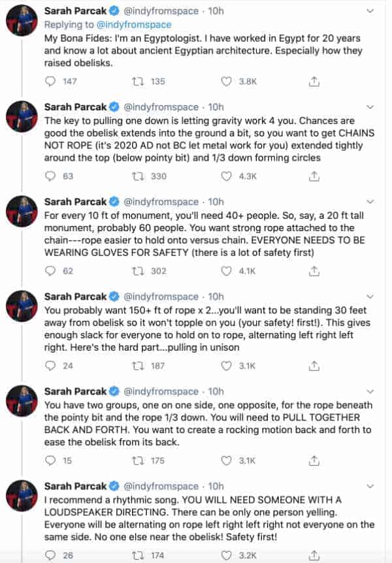The width and height of the screenshot is (392, 563).
Task: Open Sarah Parcak's name on the first tweet
Action: pos(75,11)
